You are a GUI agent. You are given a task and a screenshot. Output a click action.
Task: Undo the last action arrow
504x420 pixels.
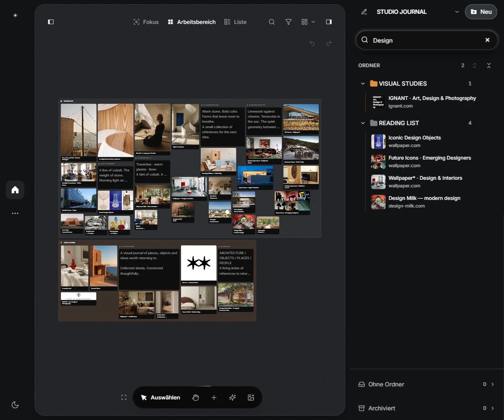pos(312,43)
